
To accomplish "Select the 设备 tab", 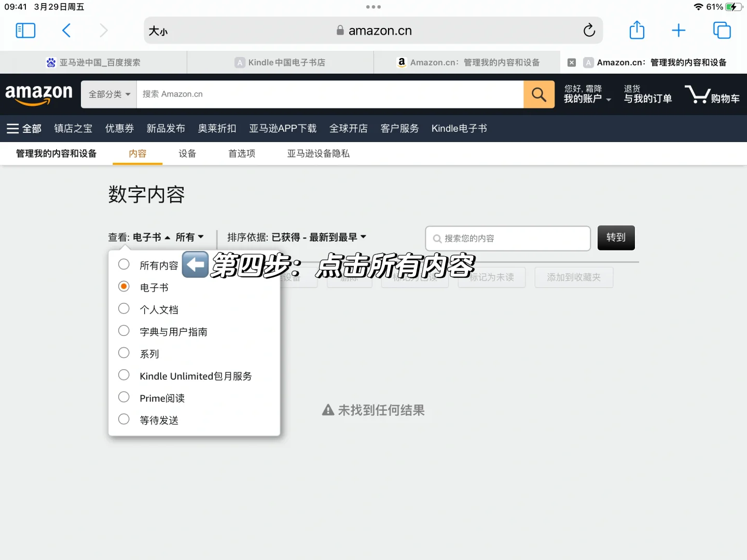I will click(187, 153).
